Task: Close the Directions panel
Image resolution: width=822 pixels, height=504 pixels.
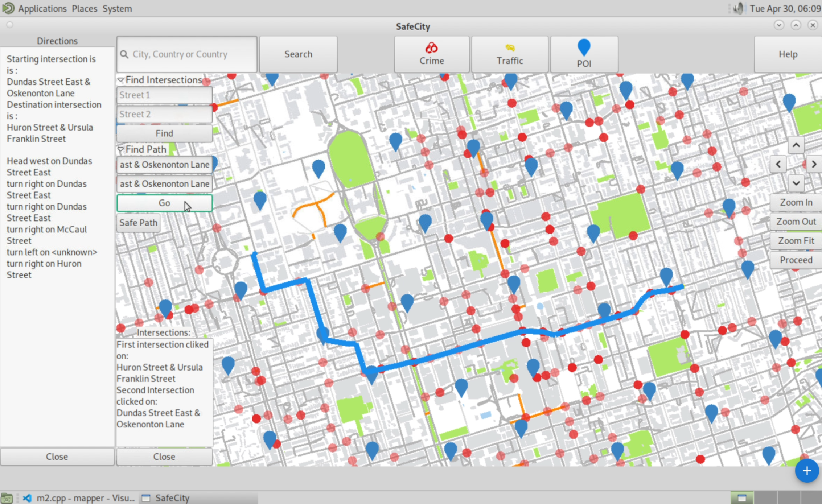Action: 57,457
